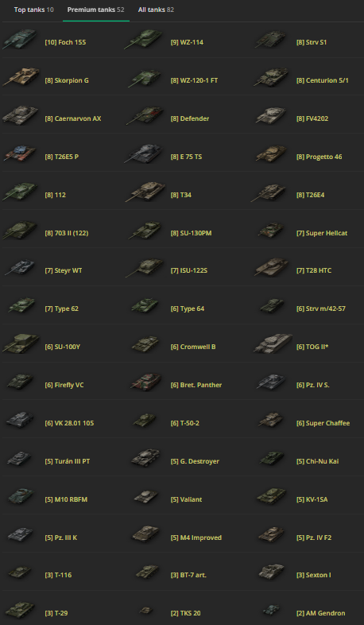Click the [6] Cromwell B name
Screen dimensions: 364x625
[193, 347]
